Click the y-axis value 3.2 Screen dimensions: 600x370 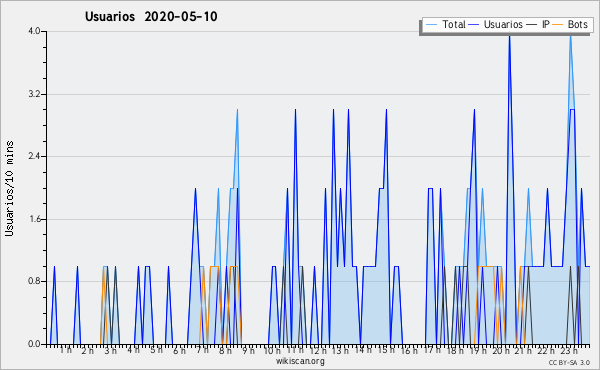tap(34, 94)
